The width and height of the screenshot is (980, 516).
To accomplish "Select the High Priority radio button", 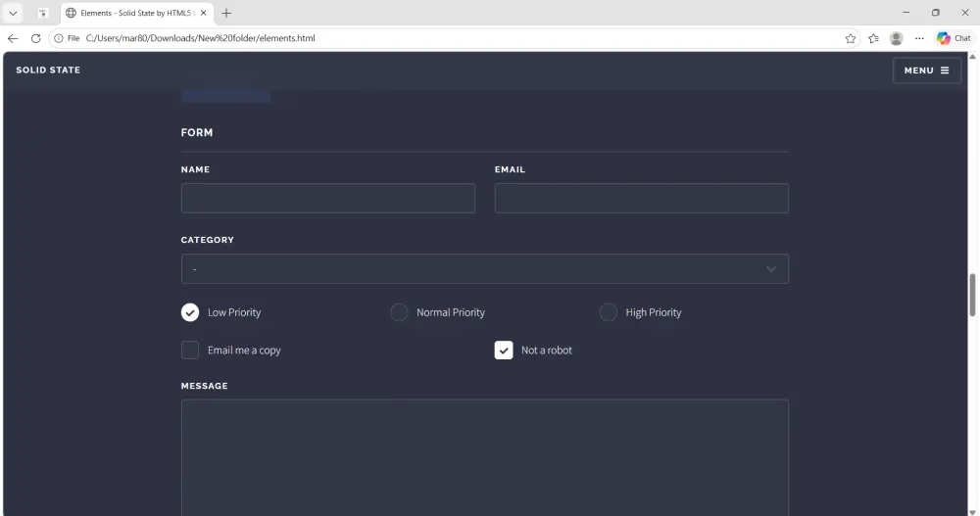I will [x=609, y=312].
